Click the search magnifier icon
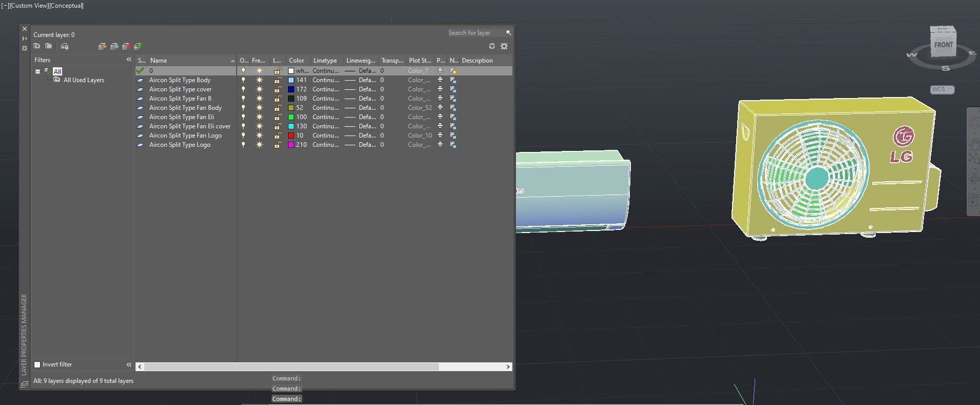Viewport: 980px width, 405px height. [508, 33]
